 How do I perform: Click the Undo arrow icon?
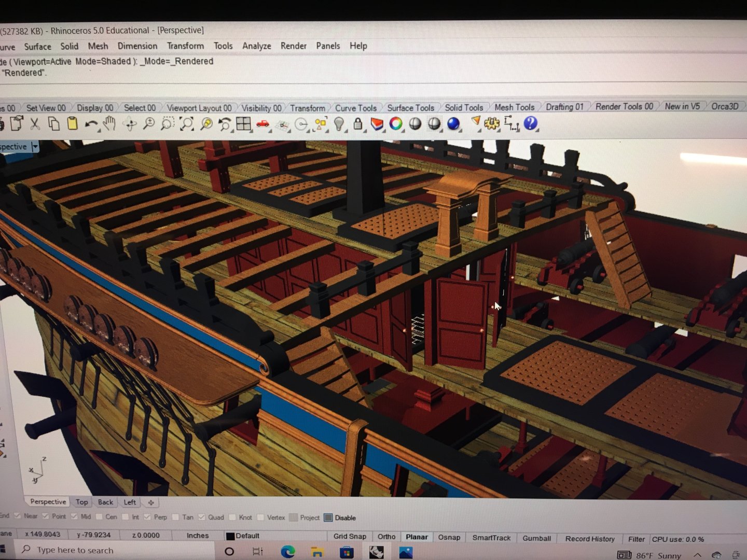(91, 124)
